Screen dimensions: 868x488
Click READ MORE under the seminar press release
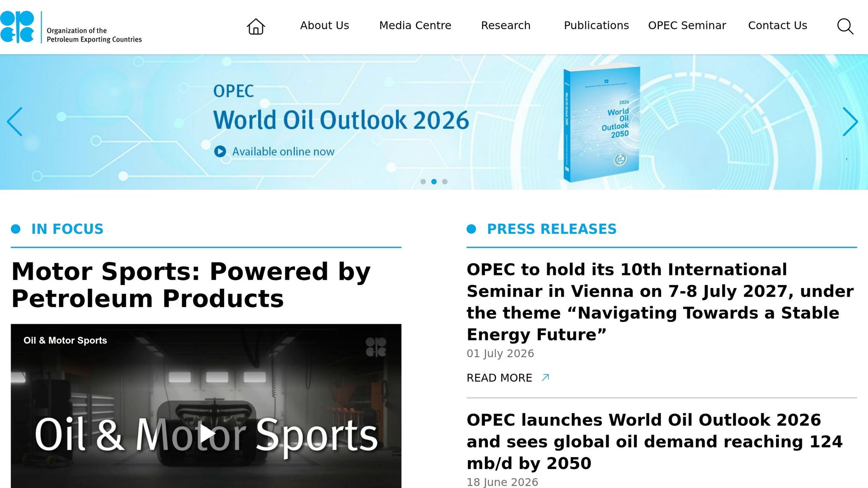499,377
